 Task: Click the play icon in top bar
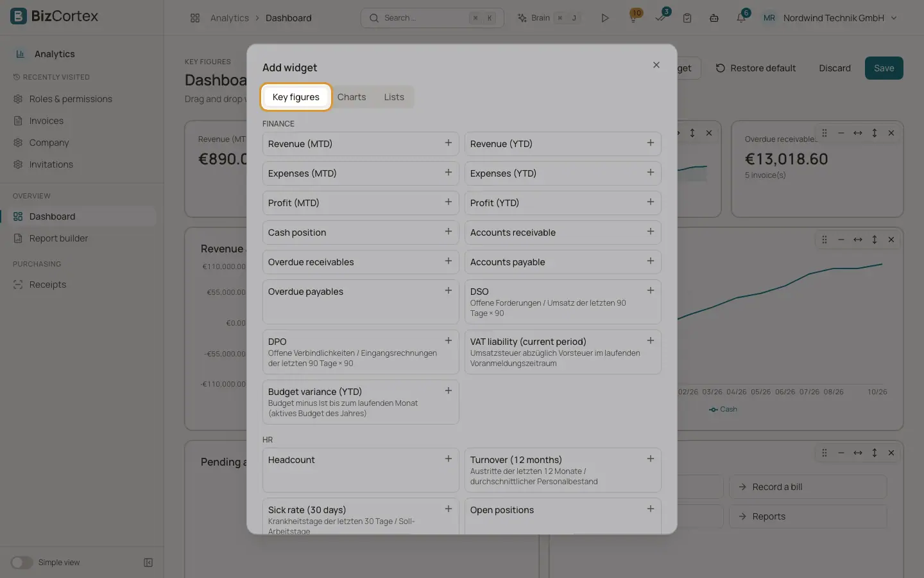click(x=604, y=18)
